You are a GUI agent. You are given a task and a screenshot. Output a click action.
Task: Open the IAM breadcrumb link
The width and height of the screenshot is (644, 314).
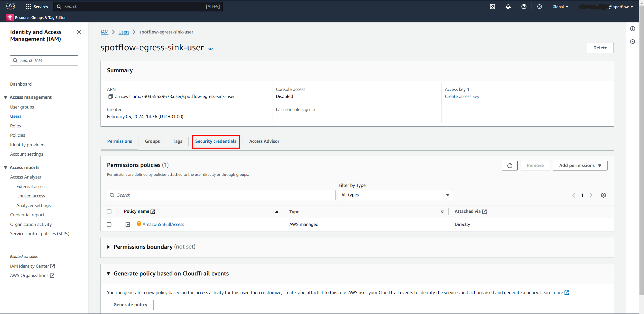(104, 32)
